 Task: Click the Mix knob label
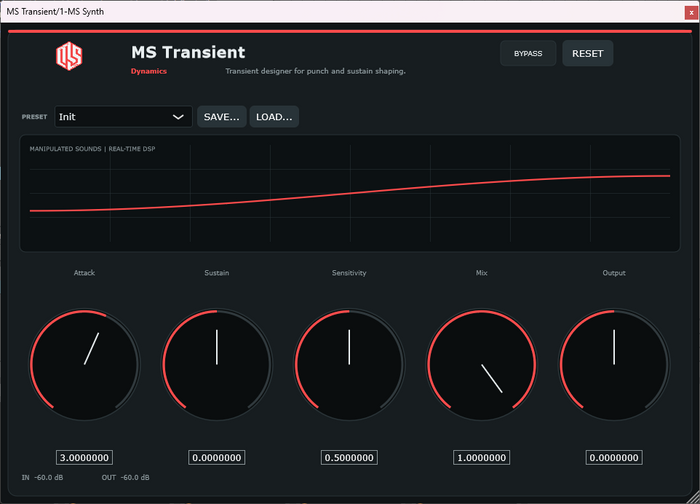tap(481, 273)
